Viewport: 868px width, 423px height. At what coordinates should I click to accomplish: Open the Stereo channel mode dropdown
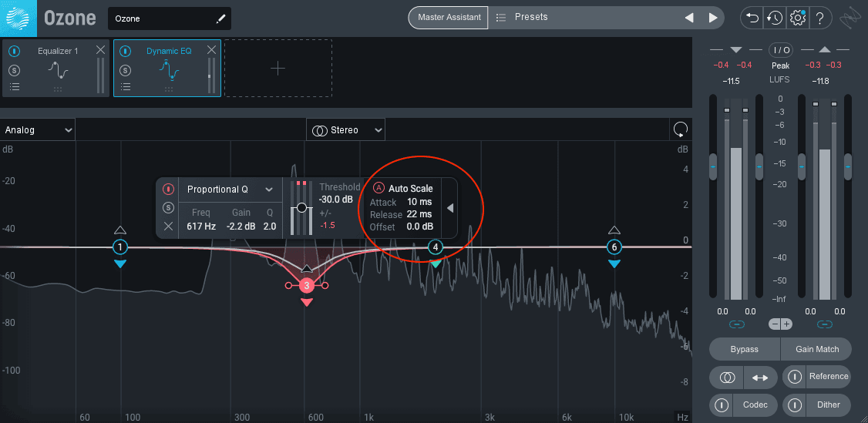pyautogui.click(x=346, y=130)
